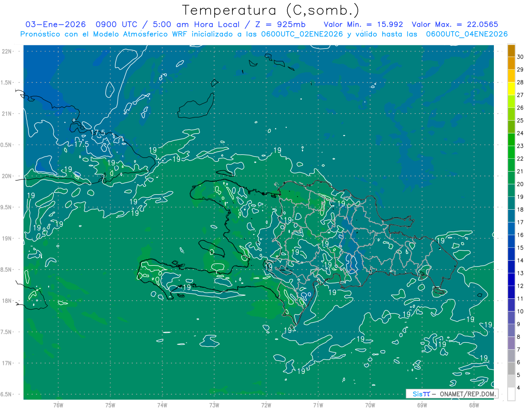This screenshot has height=411, width=532.
Task: Click the 19N latitude axis label
Action: click(7, 239)
